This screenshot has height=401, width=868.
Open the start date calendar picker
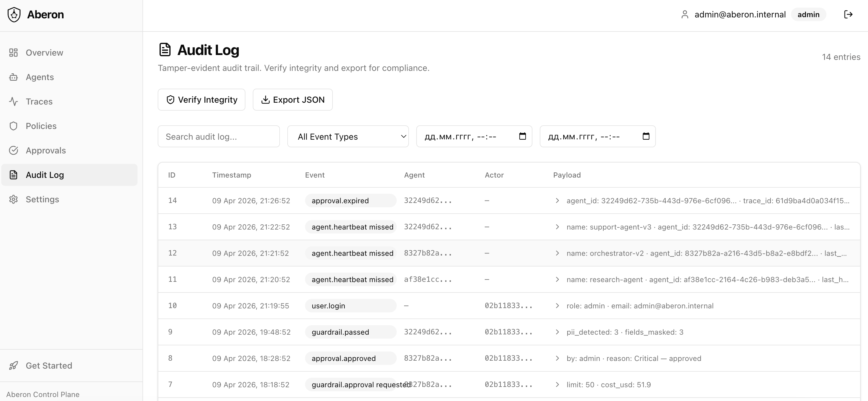pos(522,137)
